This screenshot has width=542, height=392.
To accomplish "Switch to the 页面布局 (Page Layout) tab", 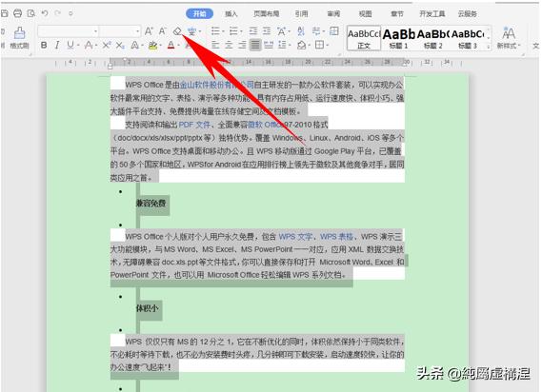I will [x=266, y=14].
